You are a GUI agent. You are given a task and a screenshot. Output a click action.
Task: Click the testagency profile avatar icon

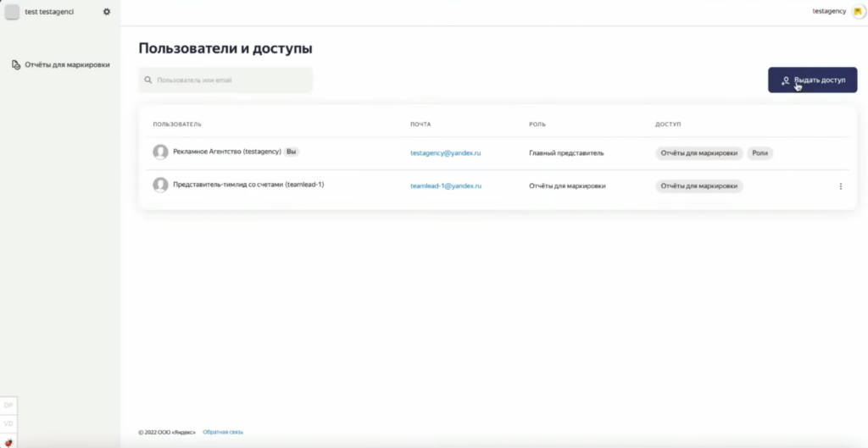point(858,12)
